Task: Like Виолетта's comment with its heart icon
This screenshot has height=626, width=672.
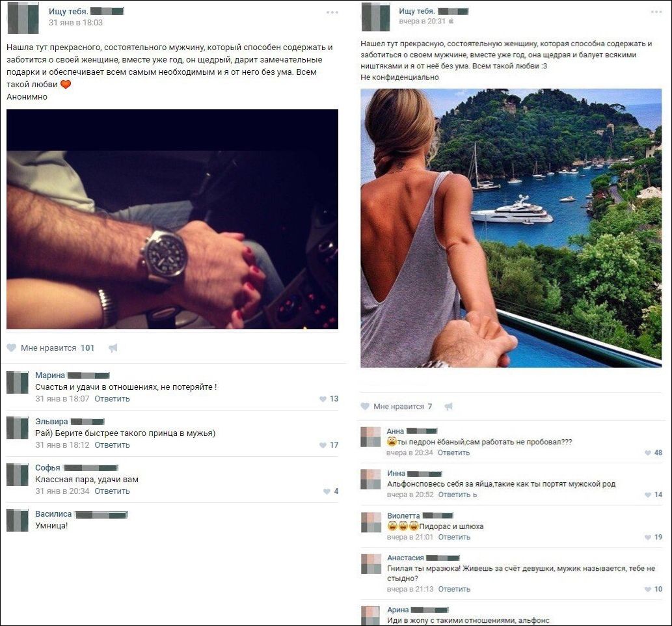Action: (x=648, y=538)
